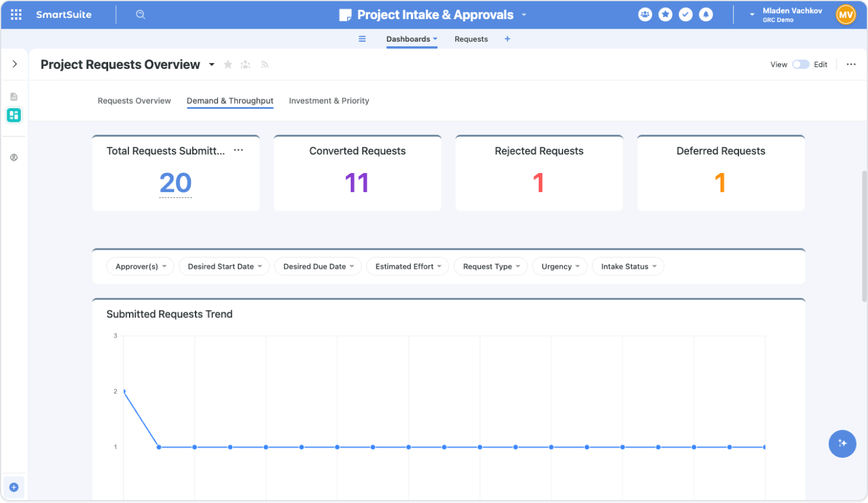Open the Desired Due Date filter
This screenshot has height=503, width=868.
[x=318, y=266]
